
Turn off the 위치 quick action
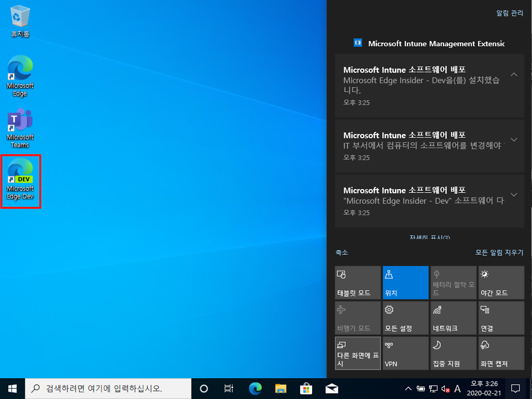tap(406, 283)
